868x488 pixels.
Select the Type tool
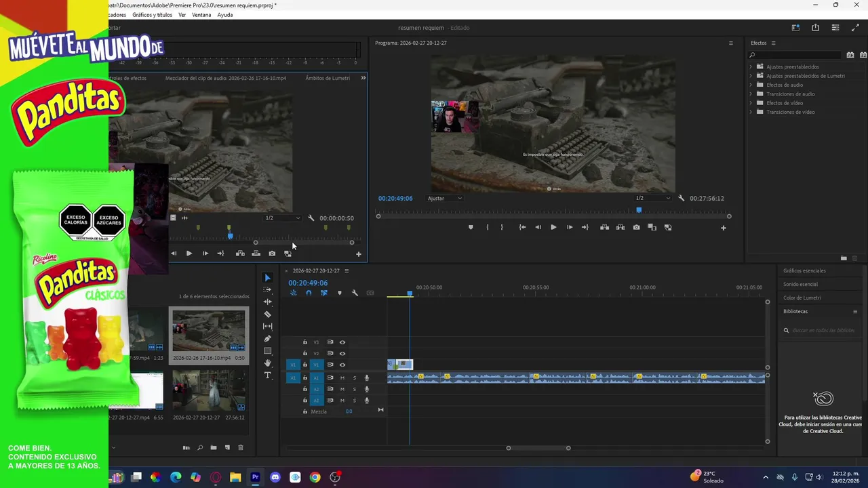(x=267, y=375)
